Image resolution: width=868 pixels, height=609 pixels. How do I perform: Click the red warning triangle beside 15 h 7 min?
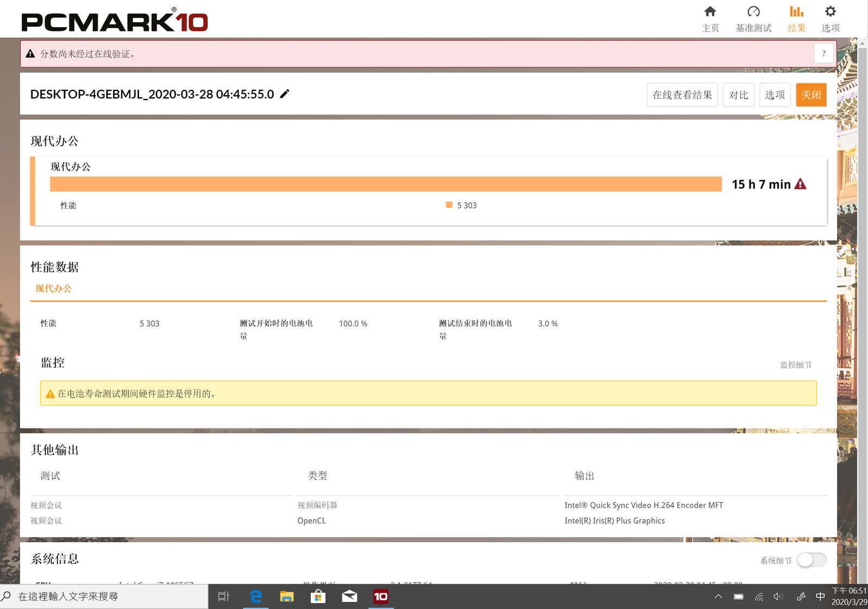click(800, 184)
